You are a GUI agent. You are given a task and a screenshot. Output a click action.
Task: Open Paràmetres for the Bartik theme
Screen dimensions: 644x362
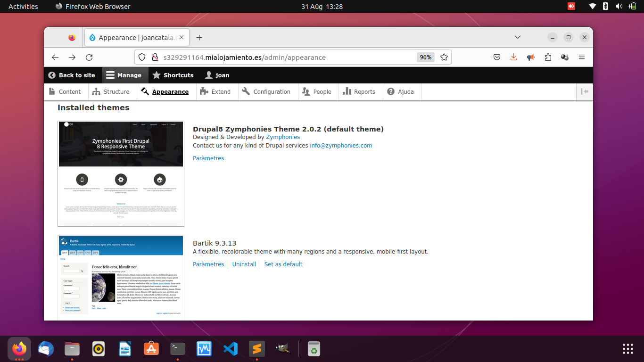[208, 264]
